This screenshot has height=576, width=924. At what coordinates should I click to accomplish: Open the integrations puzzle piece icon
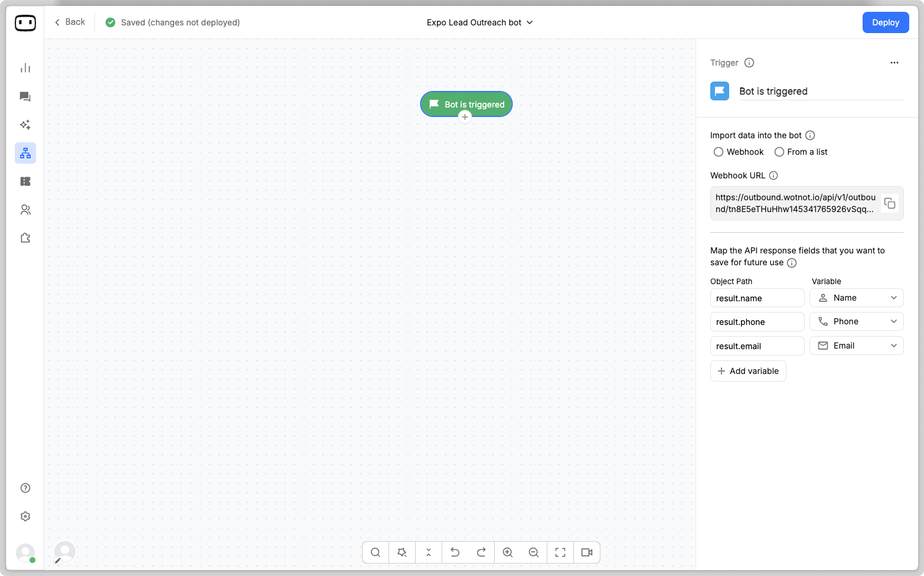coord(25,238)
